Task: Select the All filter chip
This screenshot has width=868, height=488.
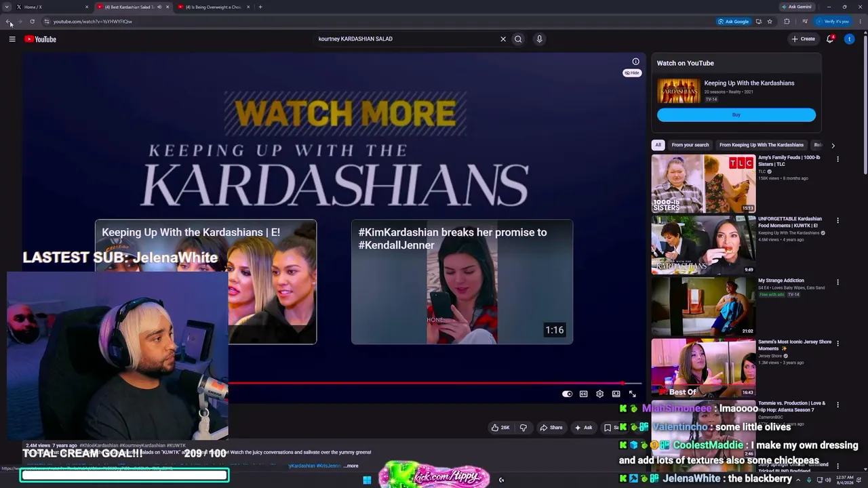Action: coord(658,145)
